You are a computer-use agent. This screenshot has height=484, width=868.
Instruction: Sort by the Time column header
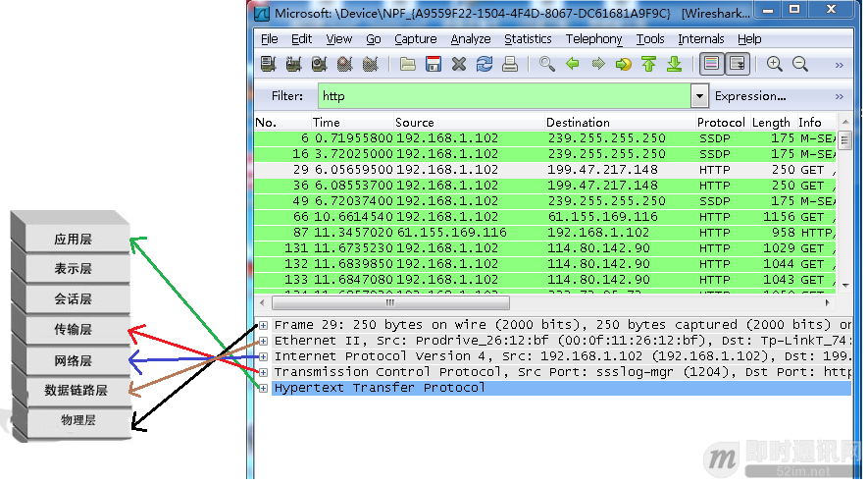352,123
